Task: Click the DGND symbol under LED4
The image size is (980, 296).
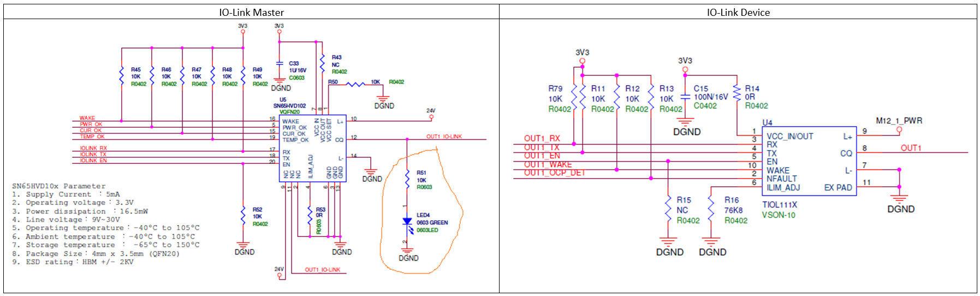Action: (408, 254)
